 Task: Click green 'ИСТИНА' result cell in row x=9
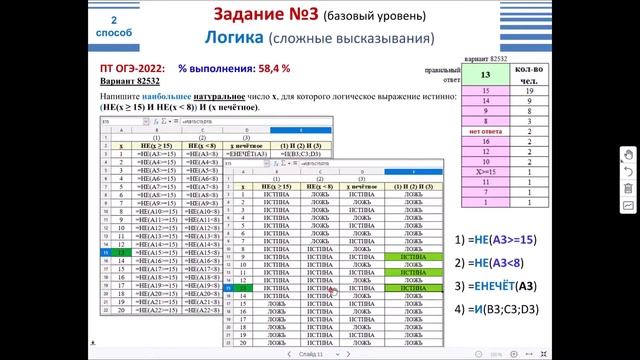point(413,257)
